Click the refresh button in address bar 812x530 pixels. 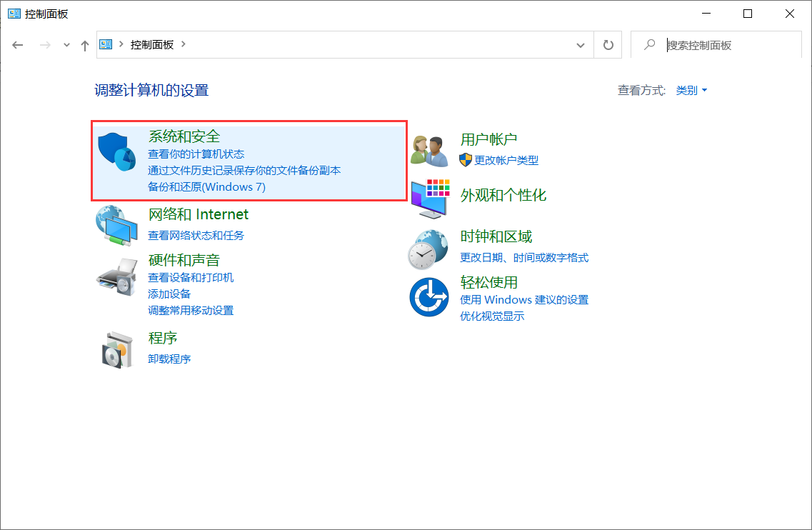click(607, 44)
